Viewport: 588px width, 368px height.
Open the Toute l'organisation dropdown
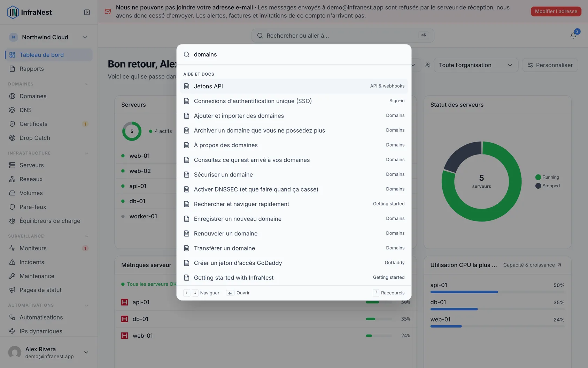pos(476,65)
